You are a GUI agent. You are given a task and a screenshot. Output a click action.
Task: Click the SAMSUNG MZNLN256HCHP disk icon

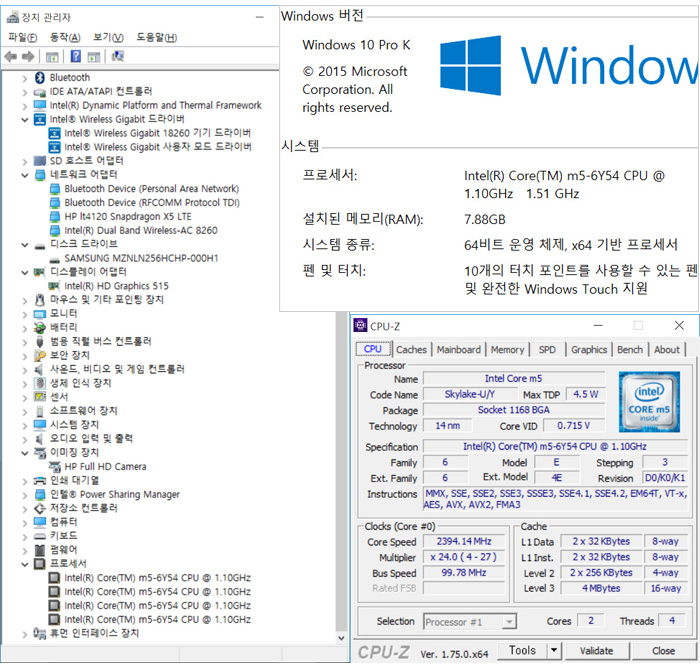[x=54, y=259]
